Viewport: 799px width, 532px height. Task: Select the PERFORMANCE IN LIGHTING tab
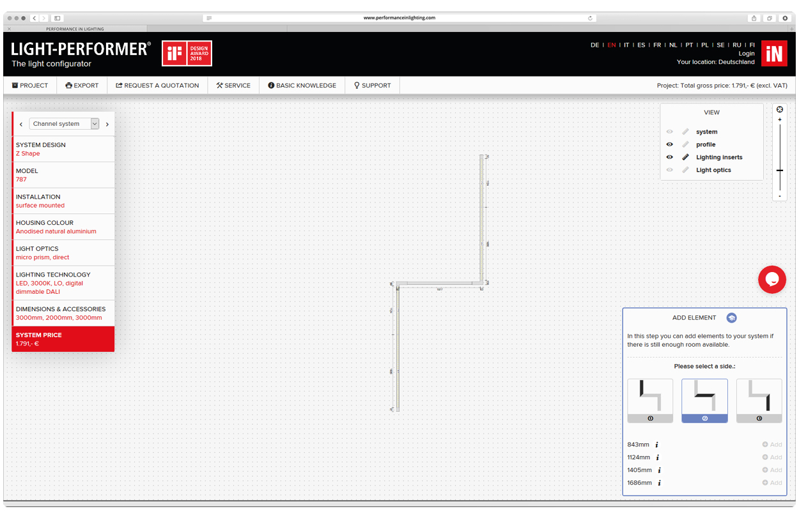(75, 29)
